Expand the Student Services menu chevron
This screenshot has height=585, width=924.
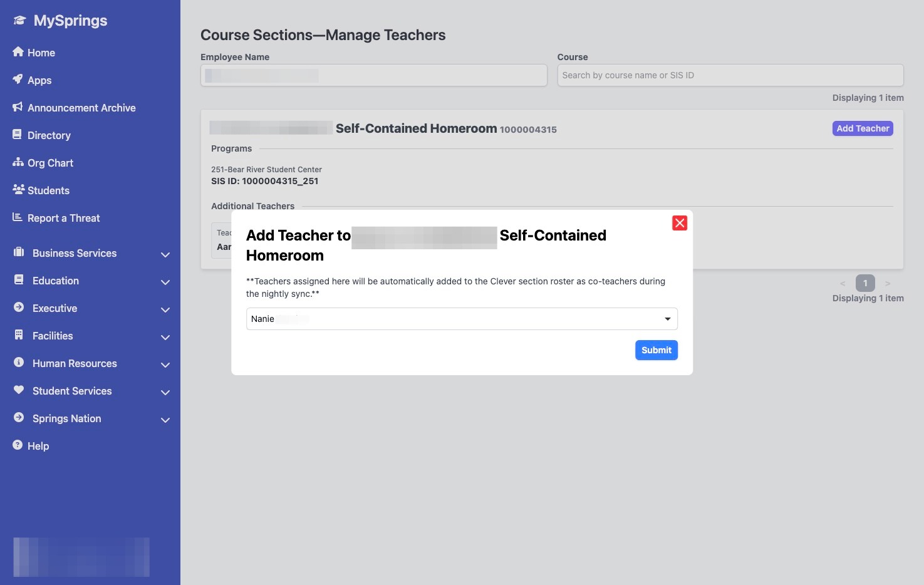point(165,393)
